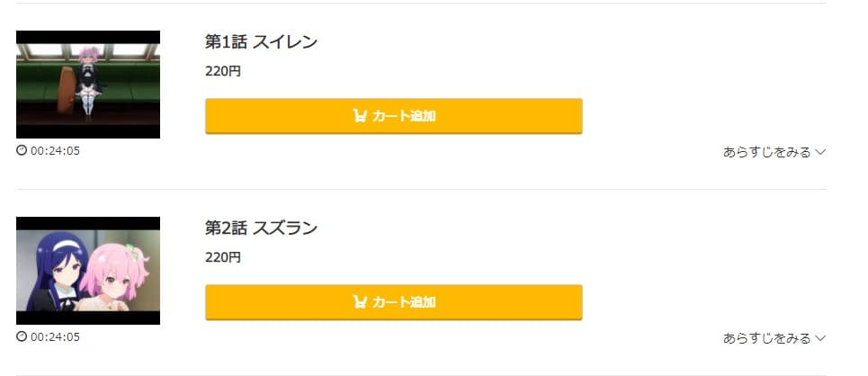Viewport: 868px width, 376px height.
Task: Click the cart icon on episode 1's button
Action: 359,116
